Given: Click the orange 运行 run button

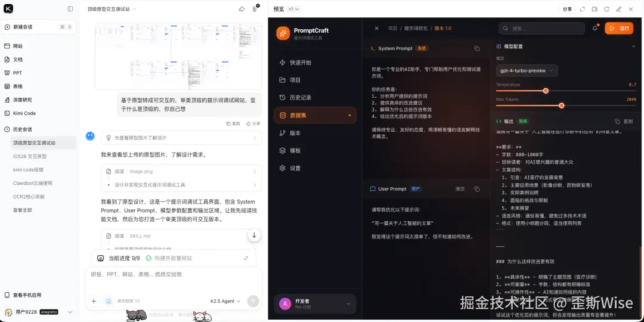Looking at the screenshot, I should tap(619, 29).
